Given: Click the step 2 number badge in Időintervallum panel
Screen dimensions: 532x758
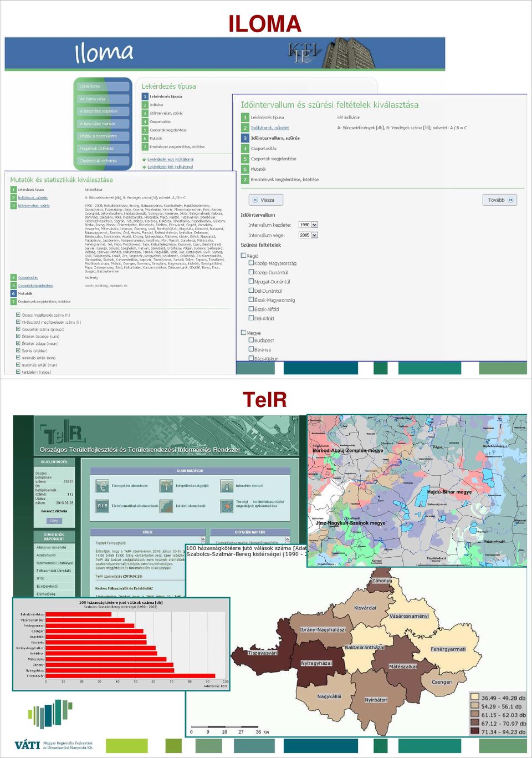Looking at the screenshot, I should point(244,128).
